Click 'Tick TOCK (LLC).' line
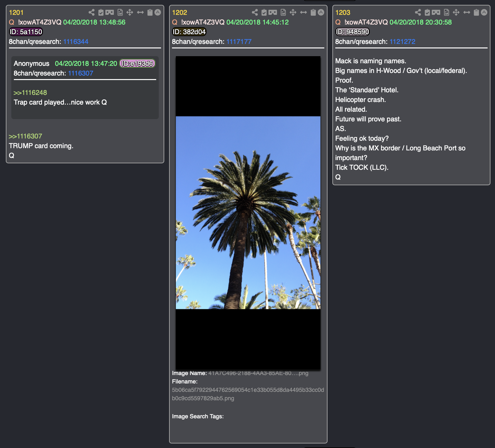 coord(362,168)
